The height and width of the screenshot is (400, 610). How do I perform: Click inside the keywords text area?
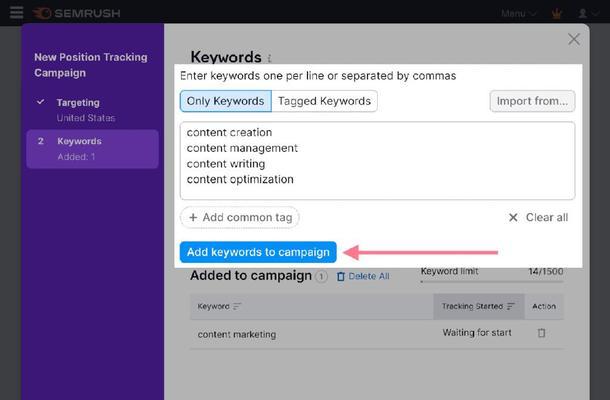(377, 161)
